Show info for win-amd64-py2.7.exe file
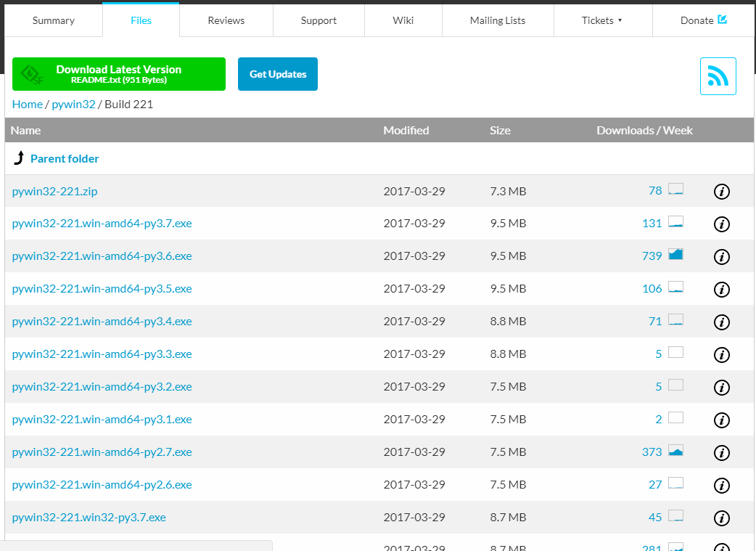Viewport: 756px width, 551px height. click(x=721, y=453)
